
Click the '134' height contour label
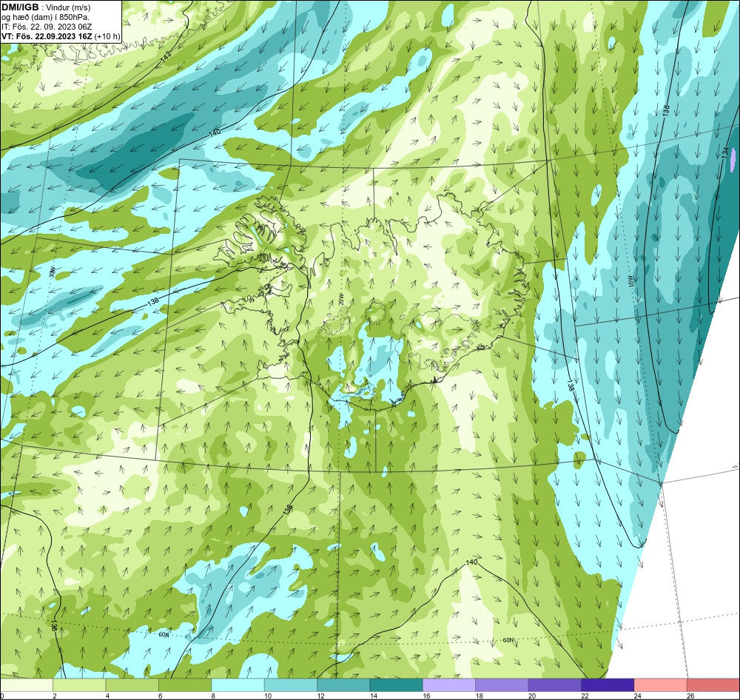click(725, 152)
